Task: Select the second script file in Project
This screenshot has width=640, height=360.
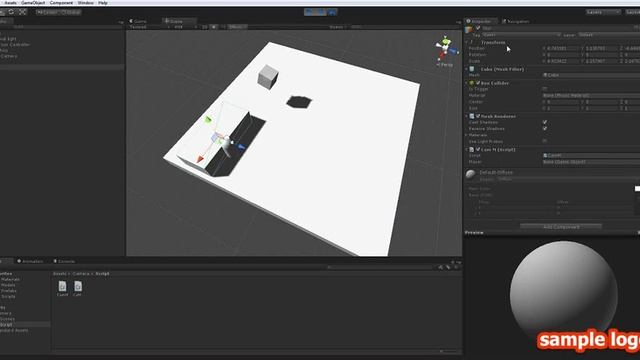Action: pyautogui.click(x=78, y=289)
